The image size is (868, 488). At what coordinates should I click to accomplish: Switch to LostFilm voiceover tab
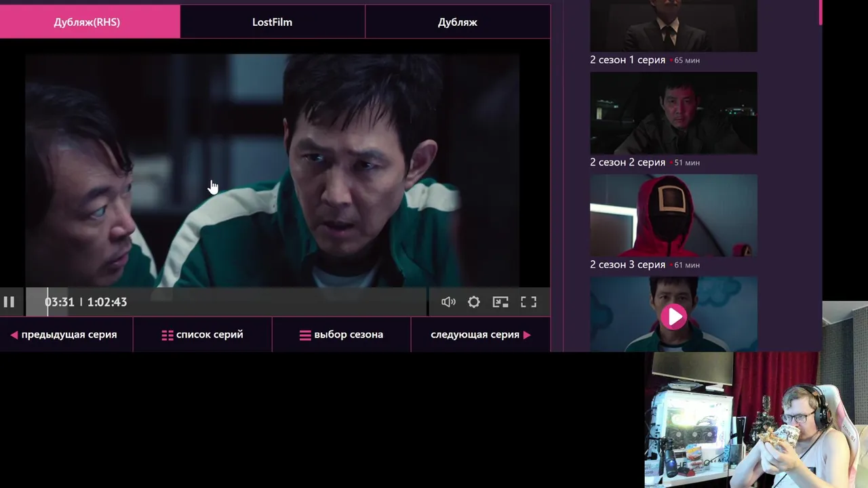point(273,22)
